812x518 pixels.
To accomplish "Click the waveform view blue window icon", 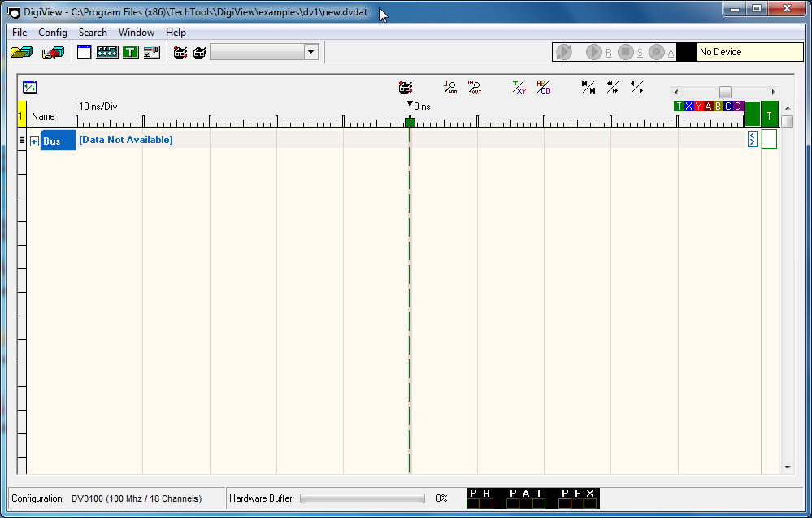I will pyautogui.click(x=30, y=87).
